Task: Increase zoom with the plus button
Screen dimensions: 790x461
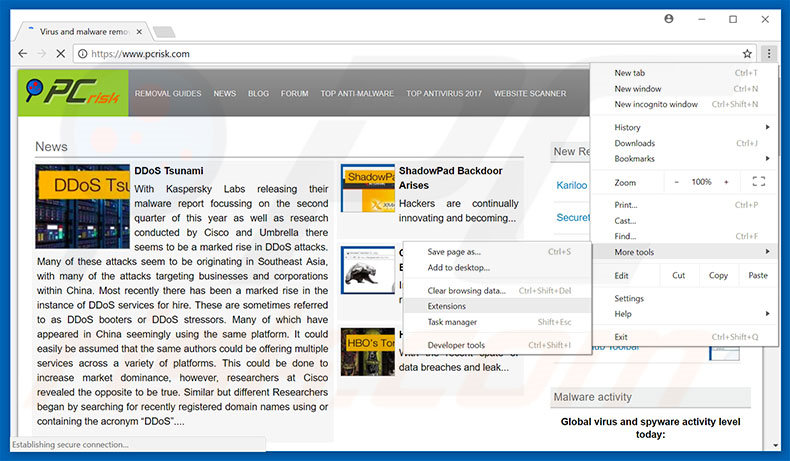Action: tap(726, 182)
